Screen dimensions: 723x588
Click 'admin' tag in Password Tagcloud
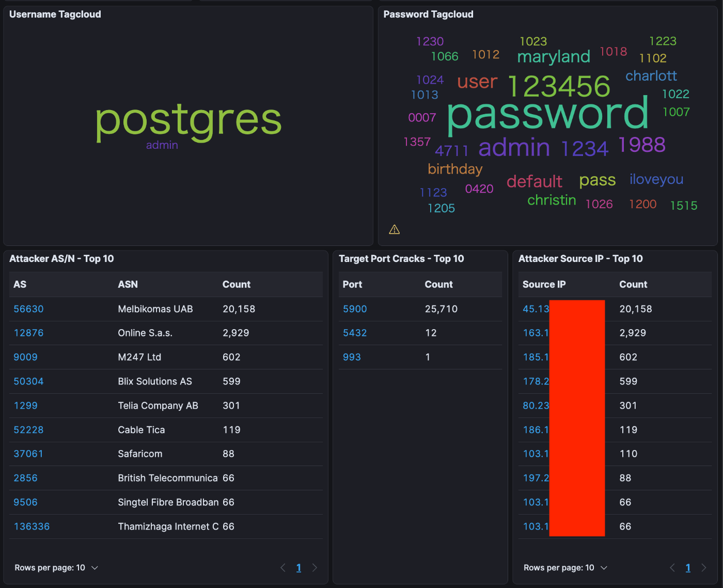point(514,148)
